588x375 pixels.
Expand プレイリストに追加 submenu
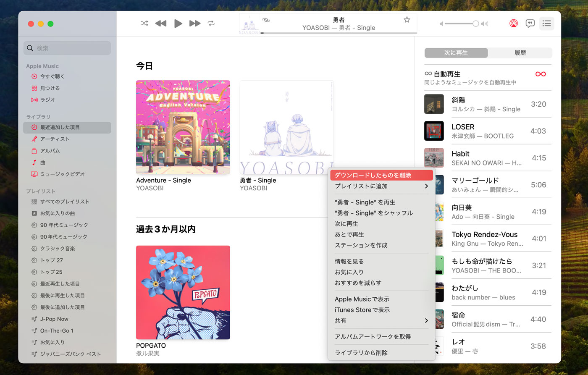(x=381, y=186)
